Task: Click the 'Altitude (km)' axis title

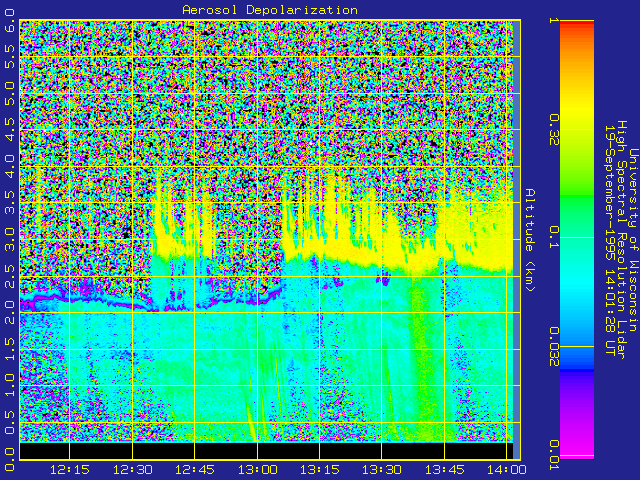Action: coord(530,240)
